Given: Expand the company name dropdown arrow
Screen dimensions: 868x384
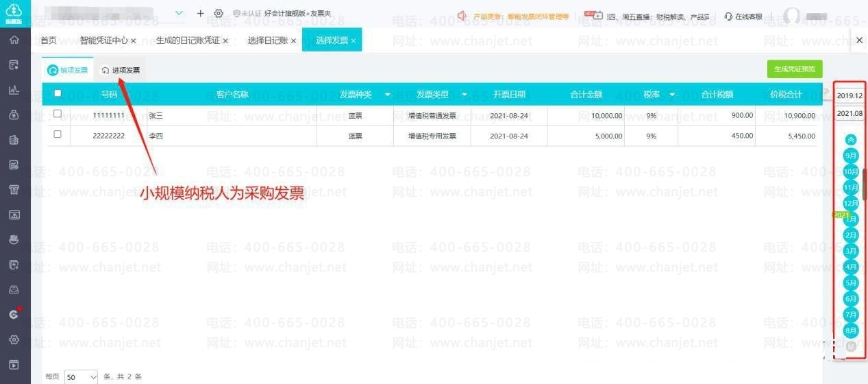Looking at the screenshot, I should click(179, 13).
